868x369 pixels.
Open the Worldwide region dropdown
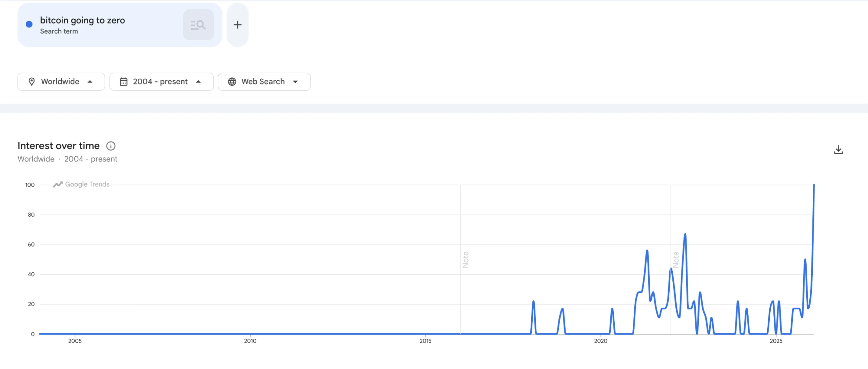point(61,81)
